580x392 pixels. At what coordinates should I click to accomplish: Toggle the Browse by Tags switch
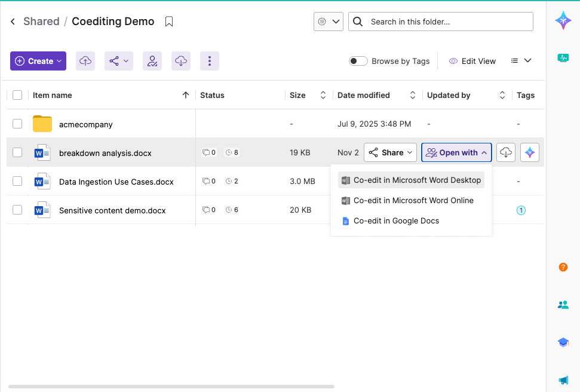tap(358, 61)
